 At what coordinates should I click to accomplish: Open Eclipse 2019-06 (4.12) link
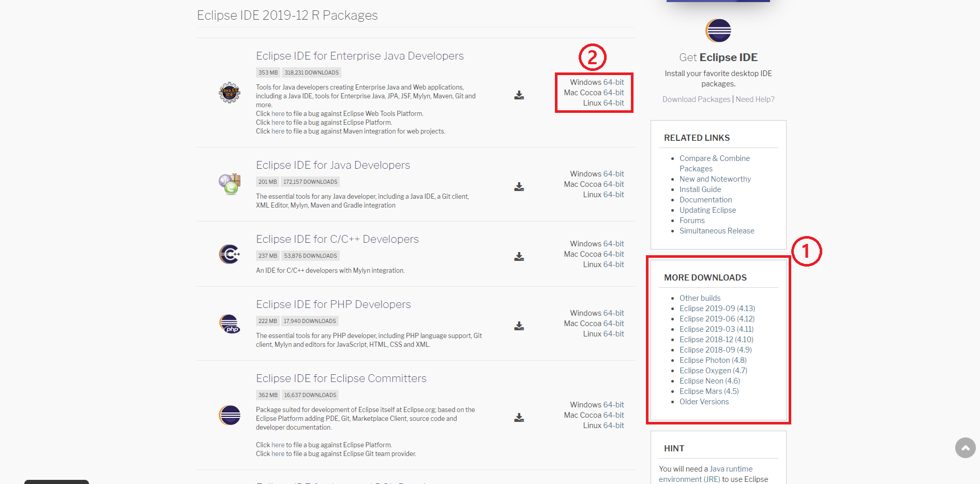point(717,319)
